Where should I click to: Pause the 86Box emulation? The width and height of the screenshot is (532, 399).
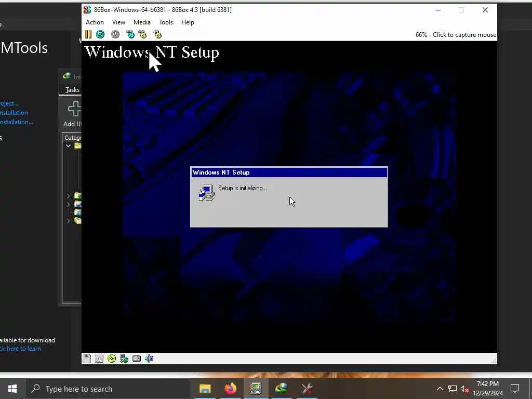pyautogui.click(x=88, y=34)
